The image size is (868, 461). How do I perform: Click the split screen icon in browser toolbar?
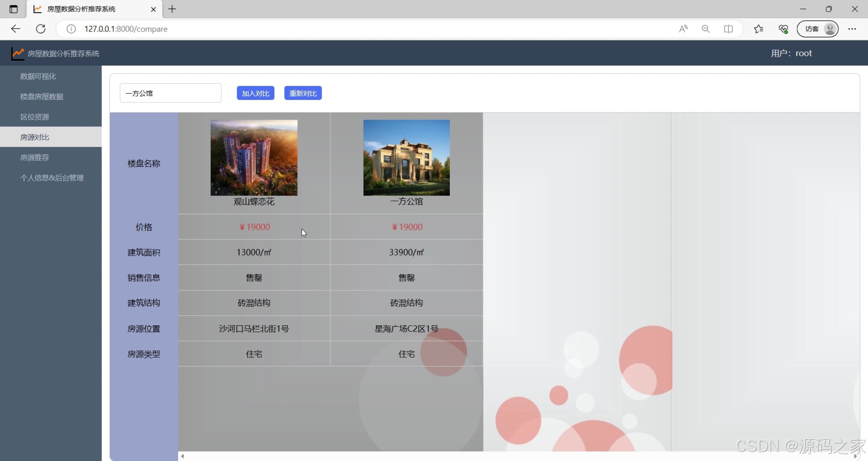pyautogui.click(x=728, y=29)
